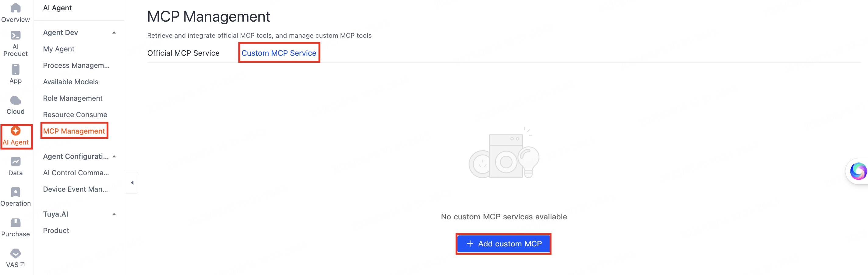The image size is (868, 275).
Task: Click the Add custom MCP button
Action: coord(503,244)
